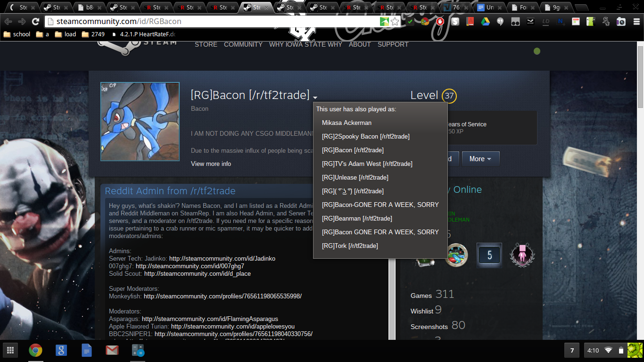Click the notification counter showing 7

pyautogui.click(x=572, y=350)
